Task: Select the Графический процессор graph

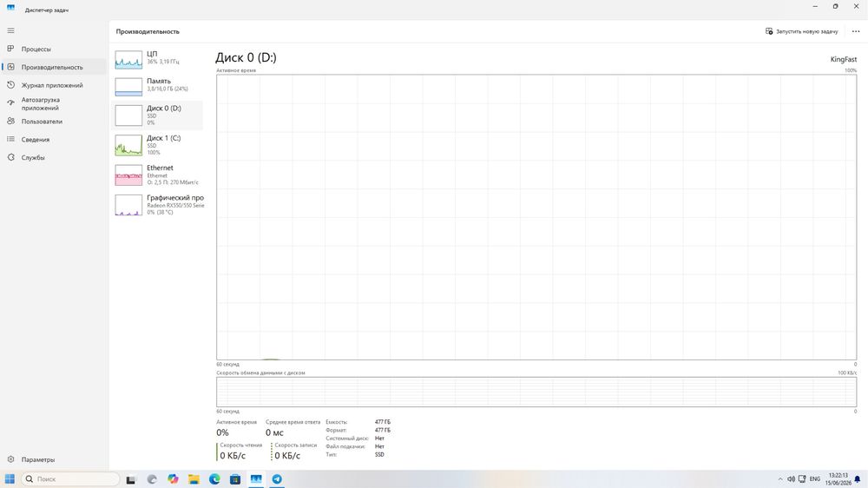Action: tap(157, 205)
